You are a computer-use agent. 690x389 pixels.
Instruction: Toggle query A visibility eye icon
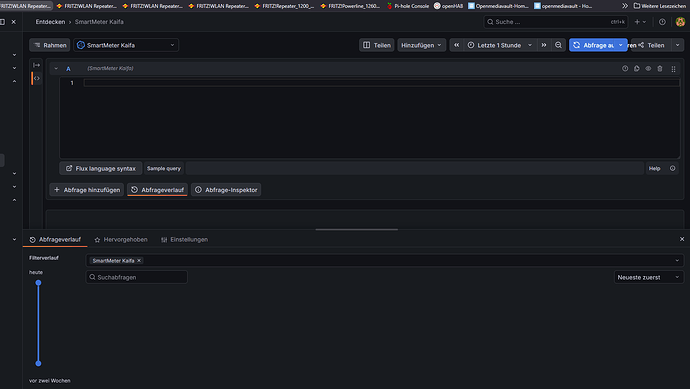point(648,69)
